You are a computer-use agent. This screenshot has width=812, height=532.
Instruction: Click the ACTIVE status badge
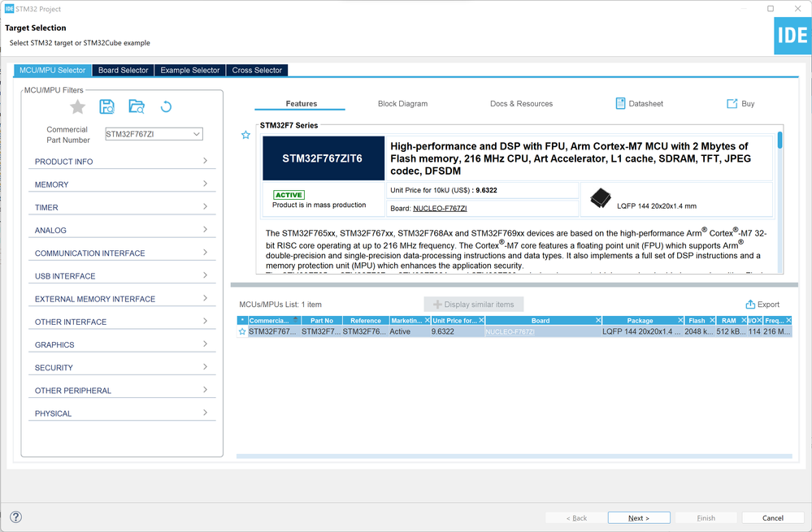[x=289, y=195]
